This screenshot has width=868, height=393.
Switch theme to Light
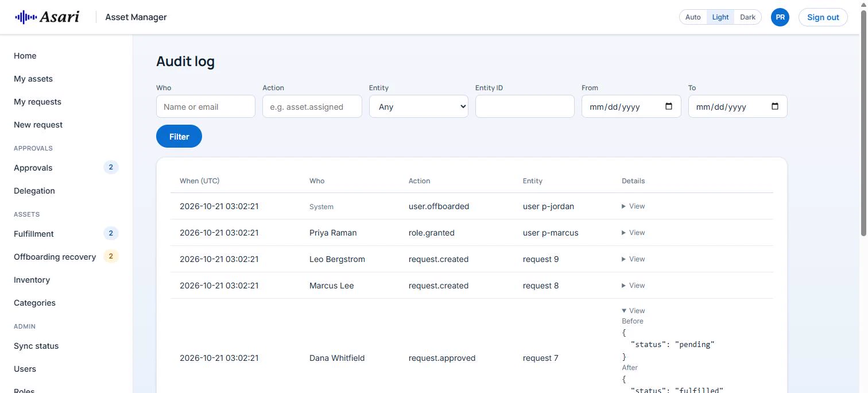[720, 17]
